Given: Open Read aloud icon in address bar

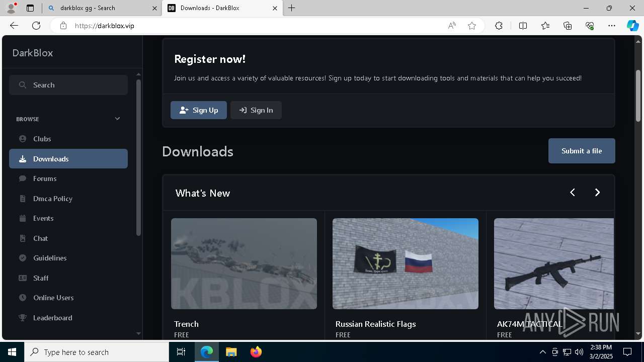Looking at the screenshot, I should pyautogui.click(x=452, y=26).
